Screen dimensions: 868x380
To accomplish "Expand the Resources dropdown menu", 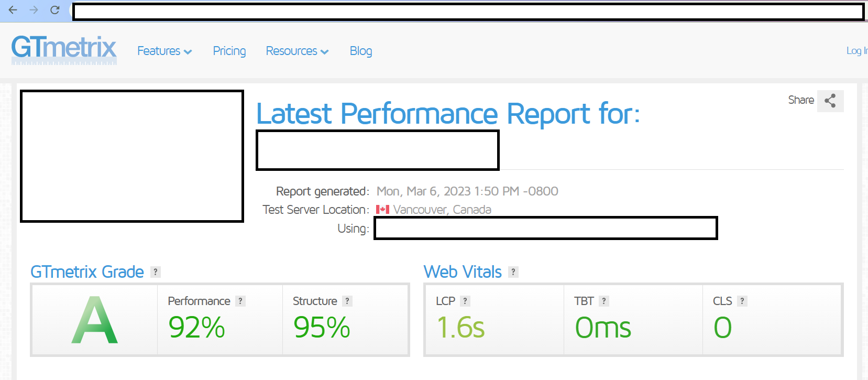I will [297, 51].
